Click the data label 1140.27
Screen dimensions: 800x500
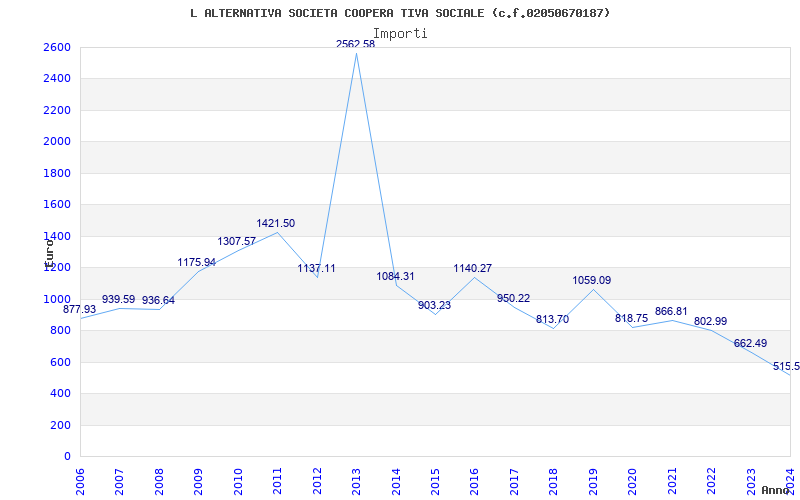click(x=473, y=268)
